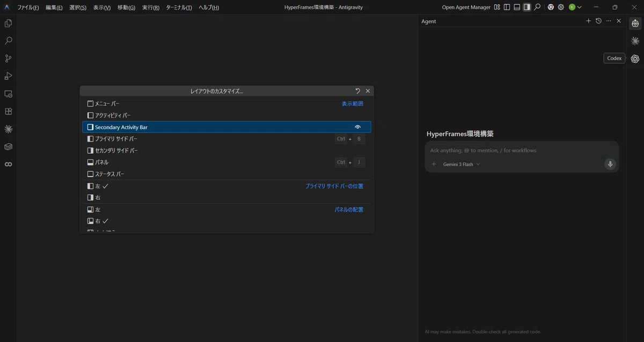Start a new Agent conversation with the plus
The image size is (644, 342).
point(588,21)
